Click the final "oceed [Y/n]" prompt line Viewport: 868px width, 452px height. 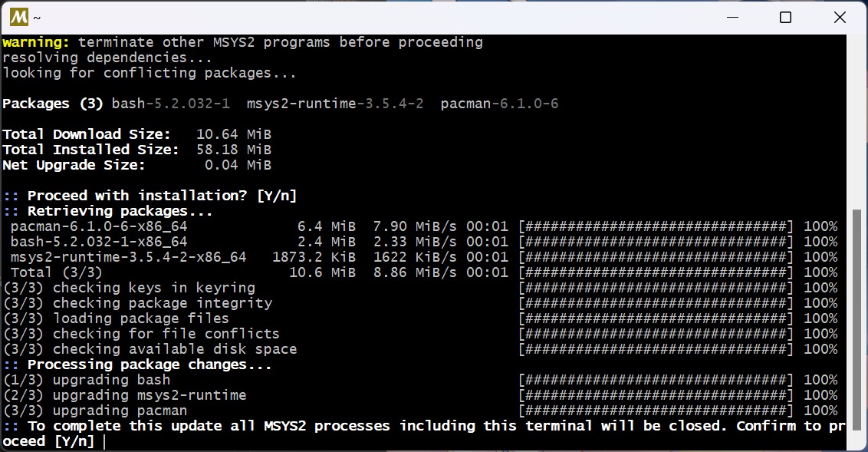(x=48, y=441)
